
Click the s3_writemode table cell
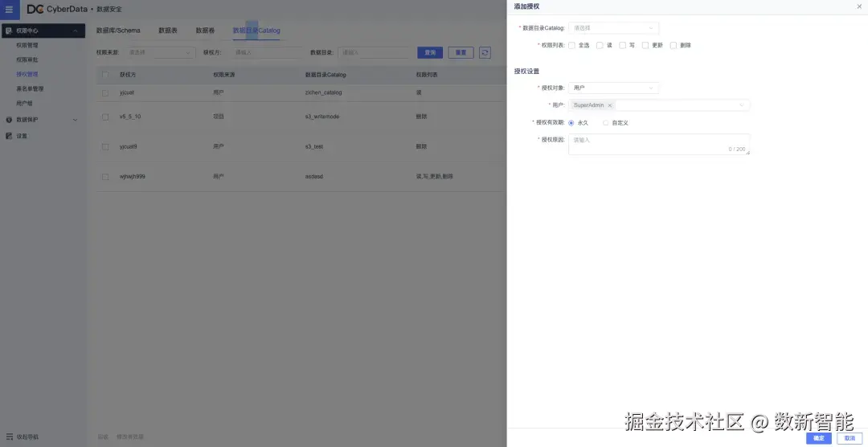tap(322, 117)
